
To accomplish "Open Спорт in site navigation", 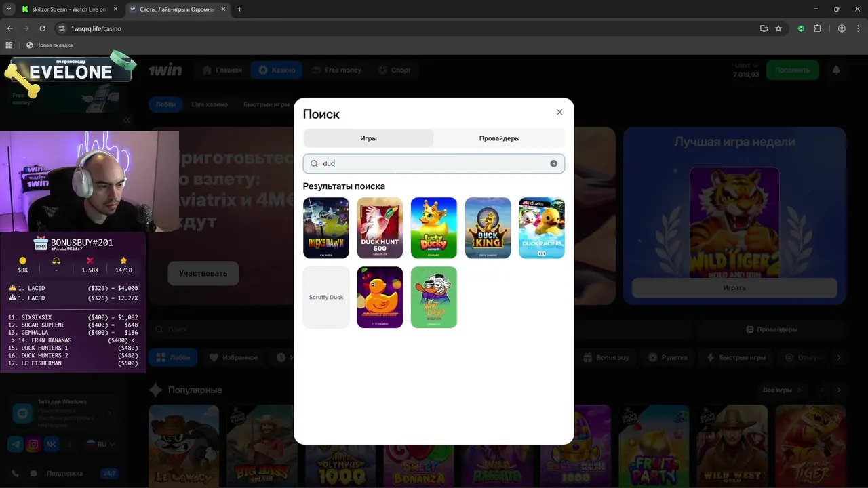I will [394, 70].
